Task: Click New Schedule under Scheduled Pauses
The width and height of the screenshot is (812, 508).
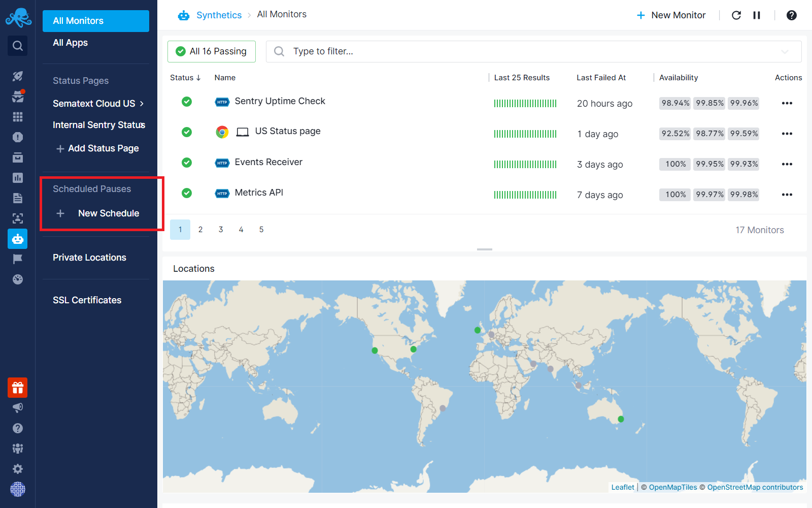Action: click(x=97, y=213)
